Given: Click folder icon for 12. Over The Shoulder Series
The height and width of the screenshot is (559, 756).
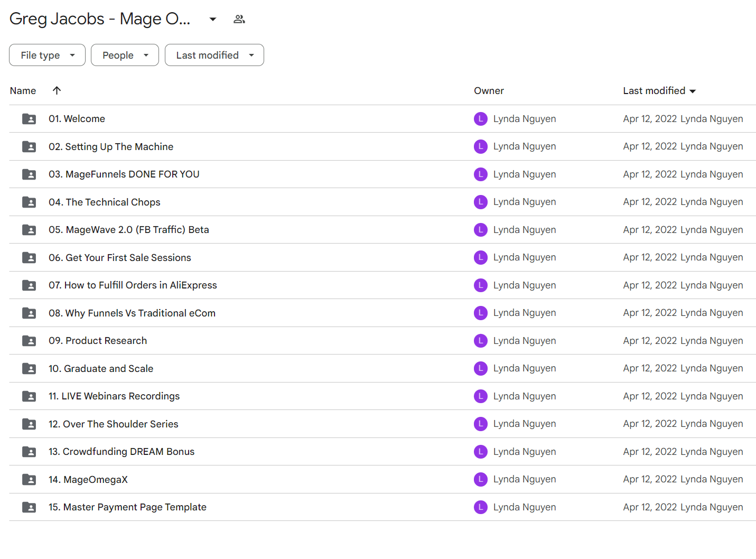Looking at the screenshot, I should tap(29, 424).
